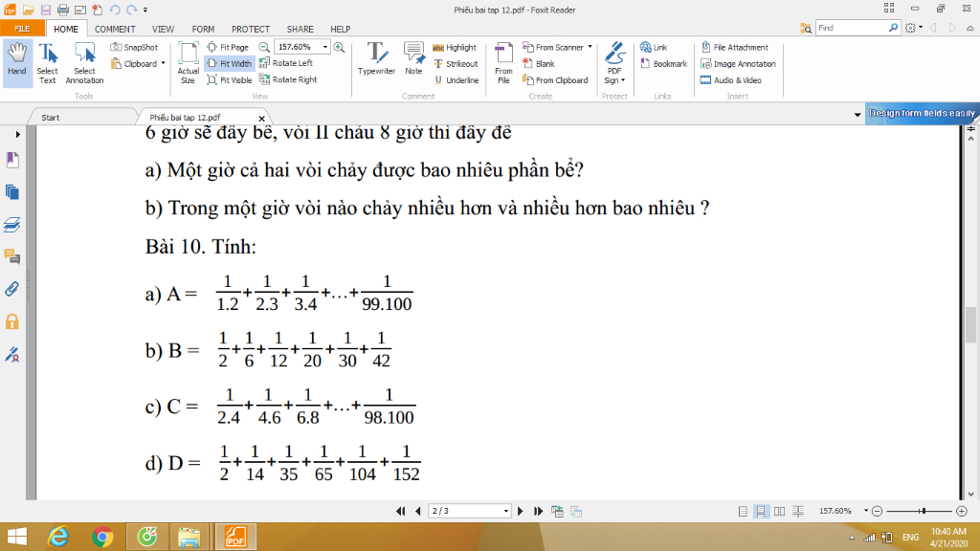Screen dimensions: 980x551
Task: Go to the first page
Action: [401, 511]
